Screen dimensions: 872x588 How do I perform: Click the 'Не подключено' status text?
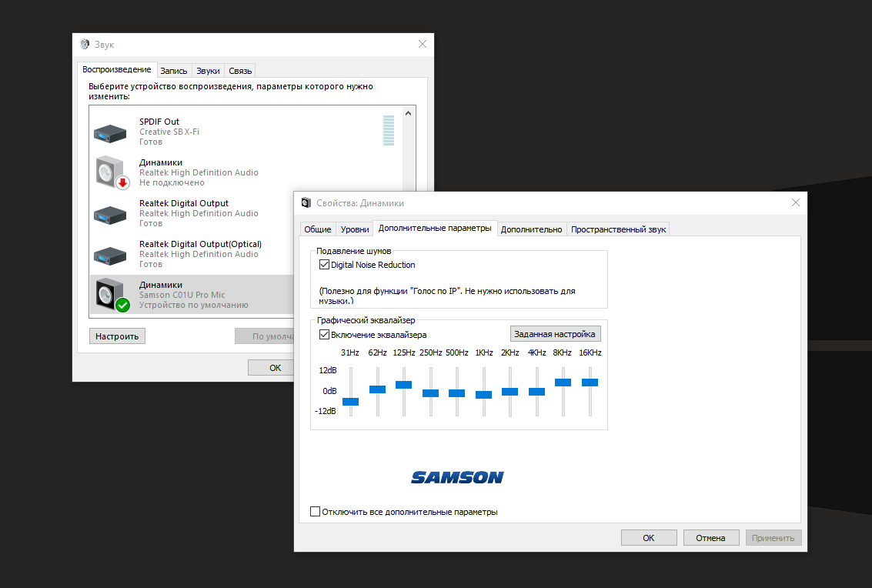click(x=172, y=182)
